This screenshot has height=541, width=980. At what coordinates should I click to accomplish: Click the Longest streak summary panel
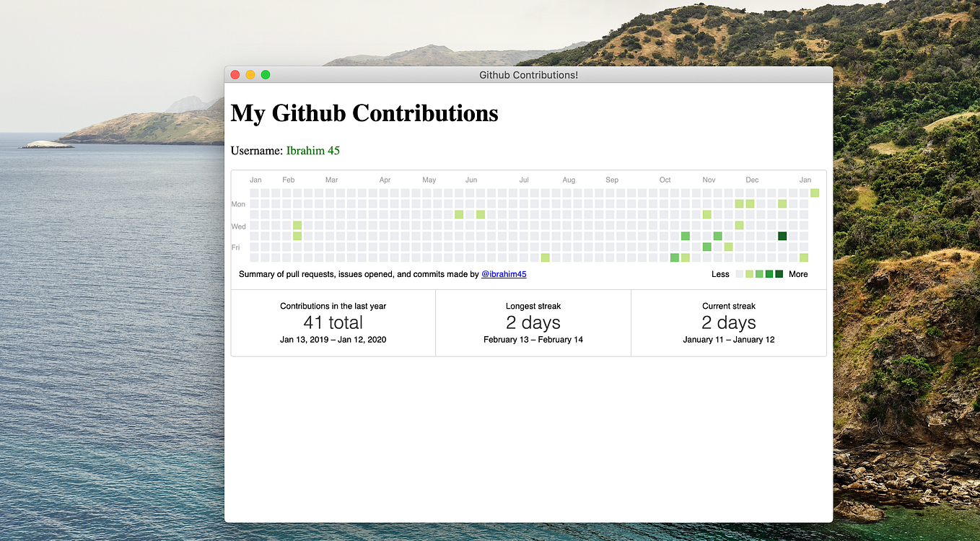pyautogui.click(x=533, y=322)
